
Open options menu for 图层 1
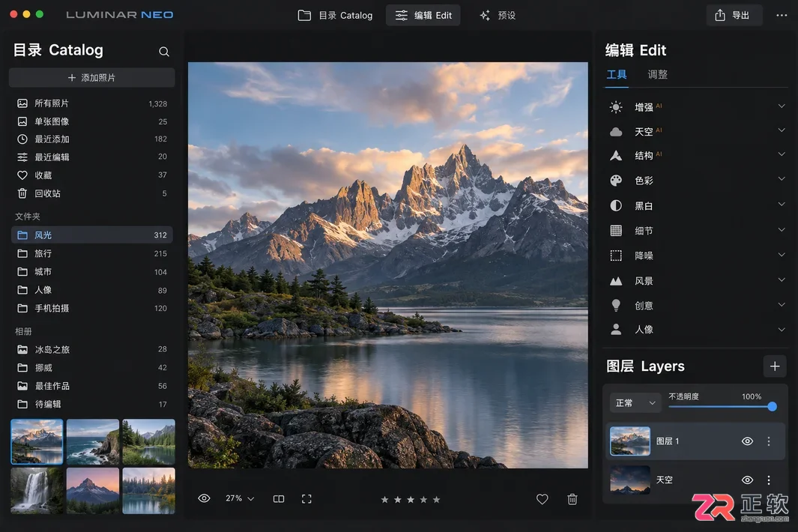769,441
